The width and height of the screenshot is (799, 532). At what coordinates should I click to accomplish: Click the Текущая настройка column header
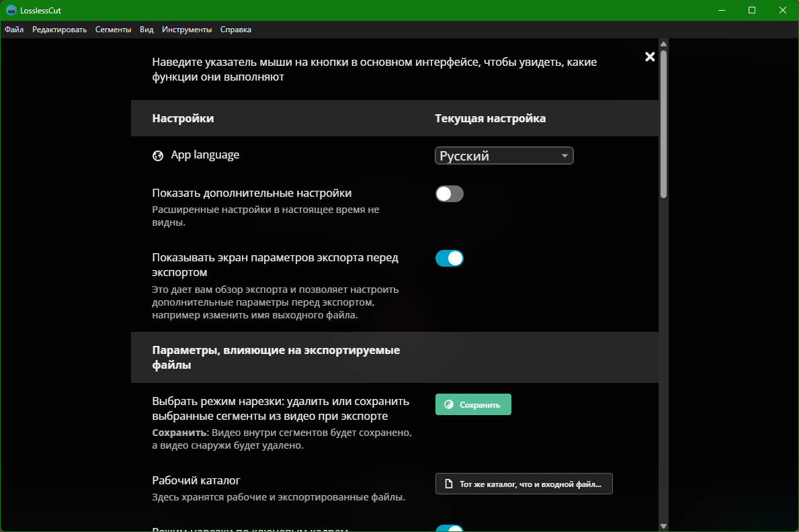(x=490, y=118)
